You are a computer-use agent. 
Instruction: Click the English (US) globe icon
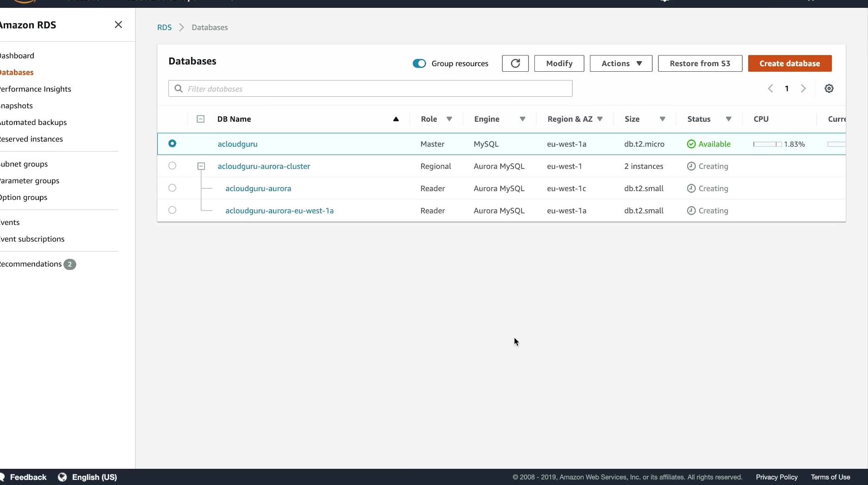[62, 477]
